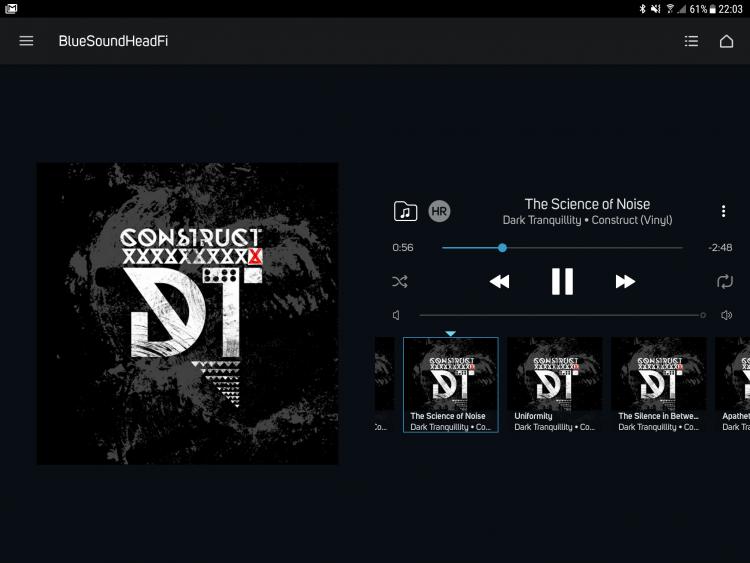Tap the battery 61% indicator

pos(702,9)
